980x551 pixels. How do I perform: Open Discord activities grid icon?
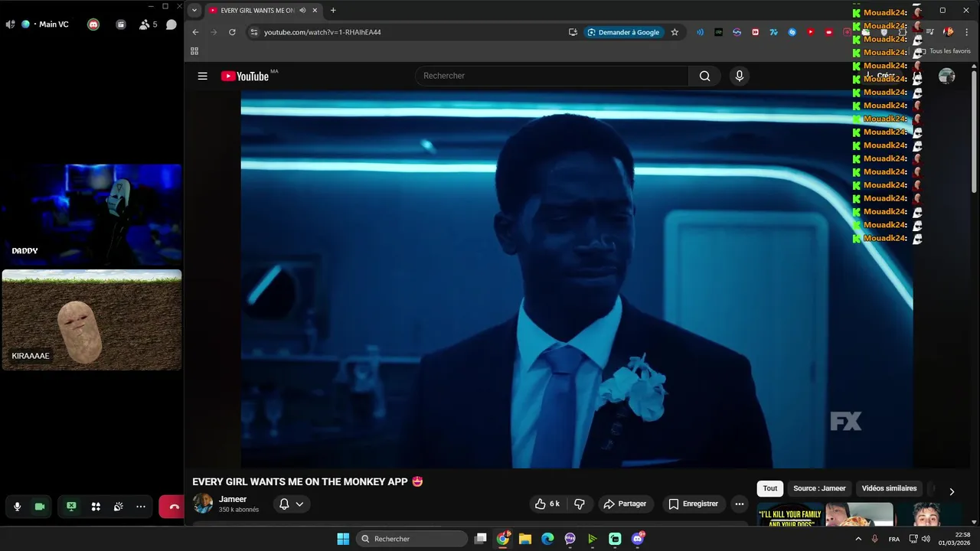tap(96, 507)
